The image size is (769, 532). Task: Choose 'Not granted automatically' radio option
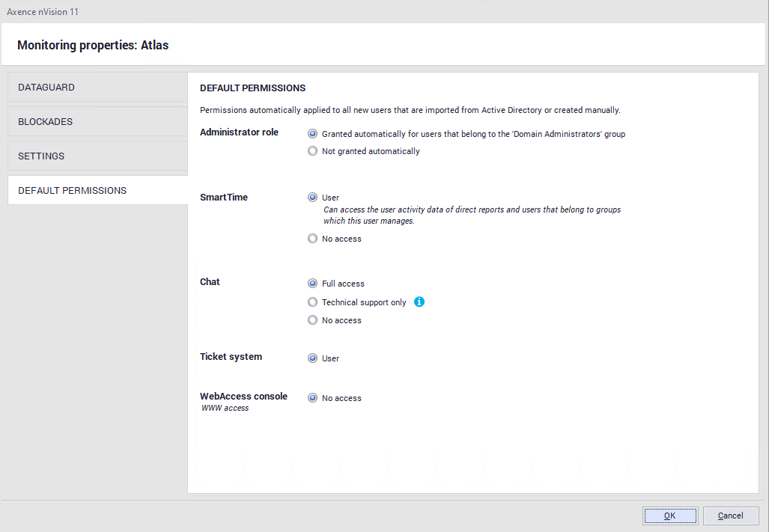tap(313, 151)
